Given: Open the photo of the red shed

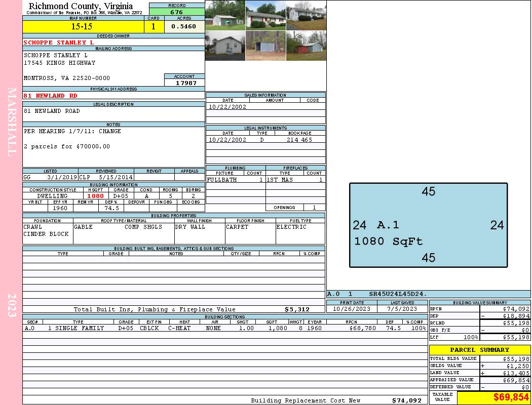Looking at the screenshot, I should point(306,46).
